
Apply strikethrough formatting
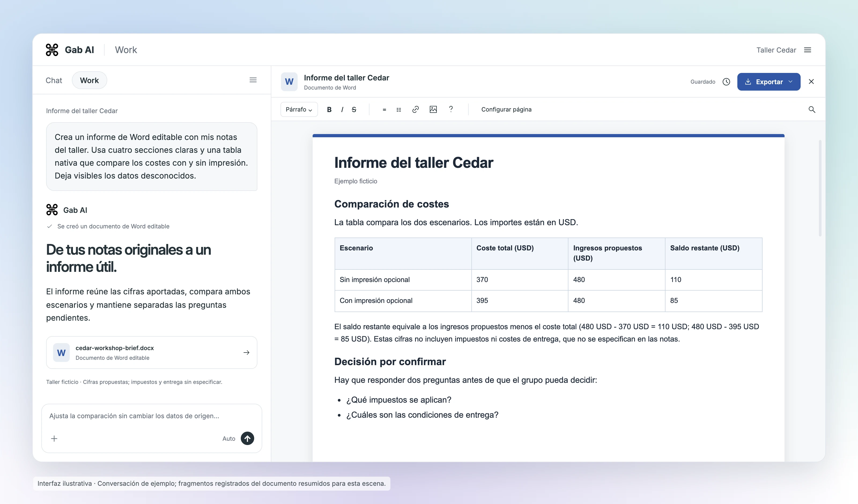[x=354, y=109]
